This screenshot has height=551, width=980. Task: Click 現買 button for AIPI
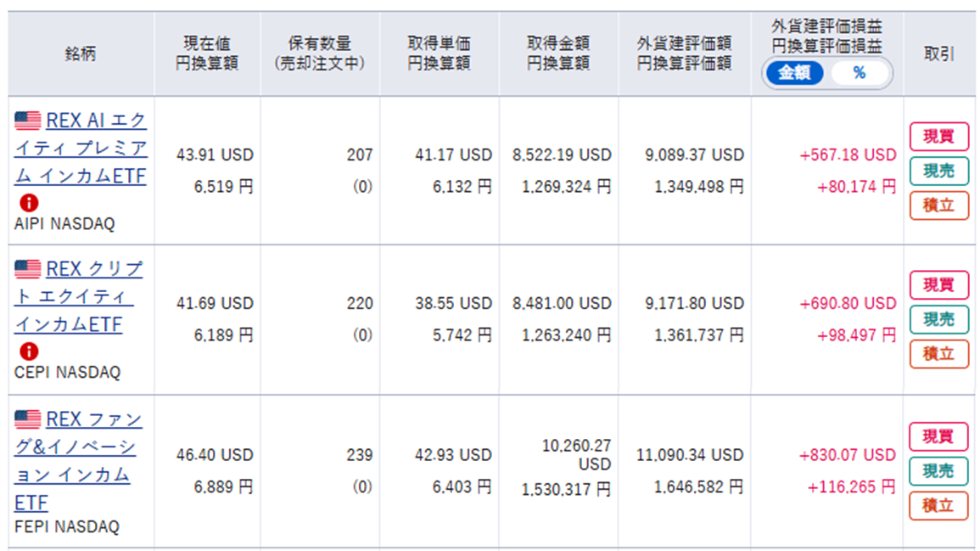coord(938,137)
